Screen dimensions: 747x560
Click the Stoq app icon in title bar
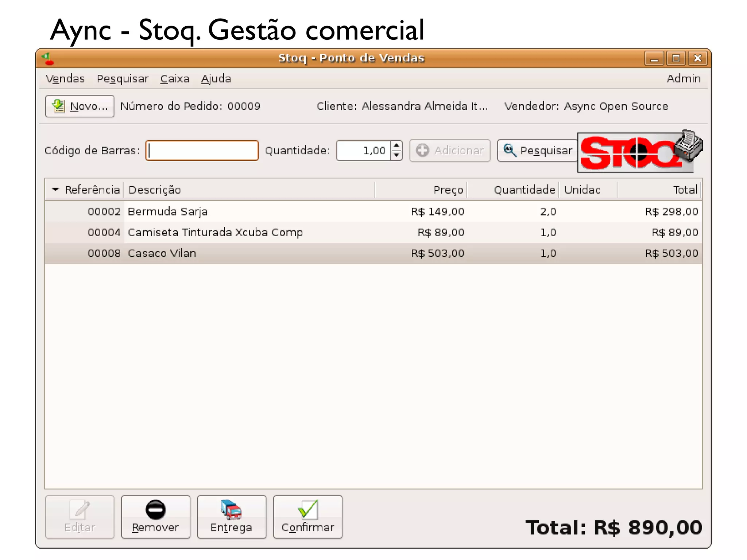pyautogui.click(x=48, y=58)
